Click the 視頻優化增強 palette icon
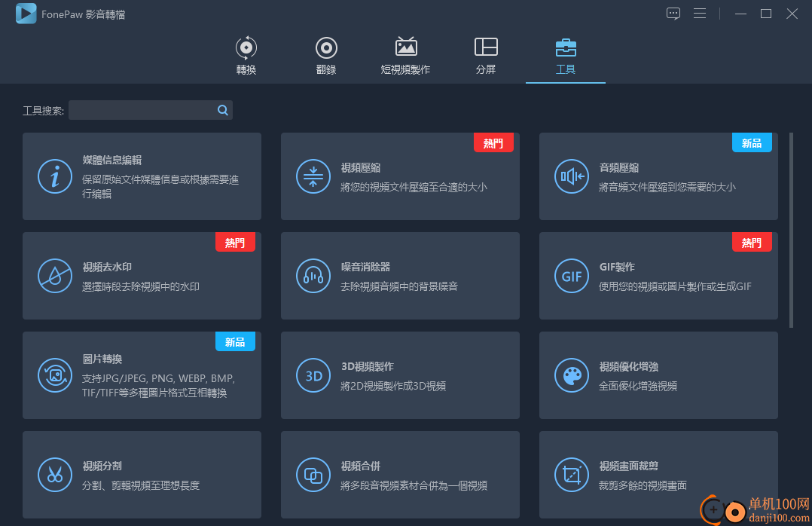This screenshot has height=526, width=812. point(572,375)
